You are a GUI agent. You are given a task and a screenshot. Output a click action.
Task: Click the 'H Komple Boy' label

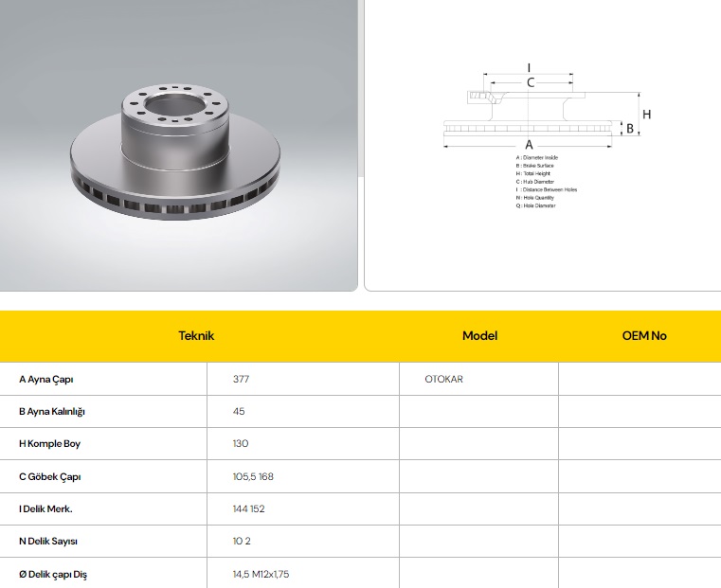click(49, 444)
